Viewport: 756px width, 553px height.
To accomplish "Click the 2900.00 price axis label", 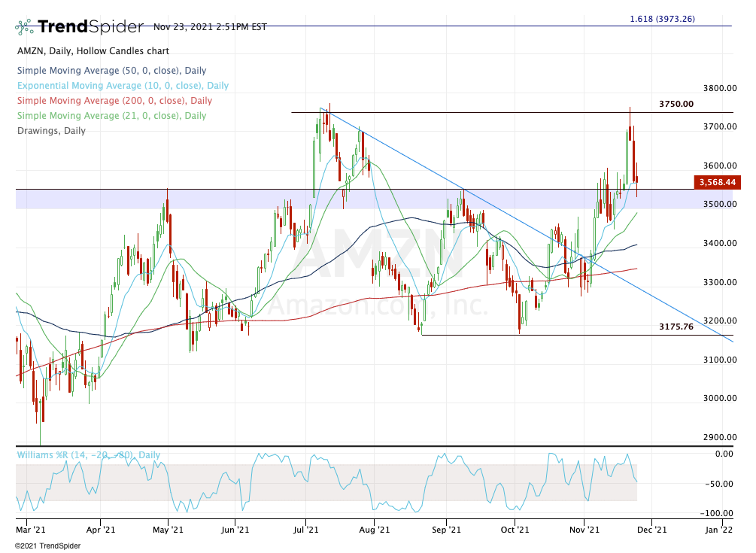I will [721, 437].
